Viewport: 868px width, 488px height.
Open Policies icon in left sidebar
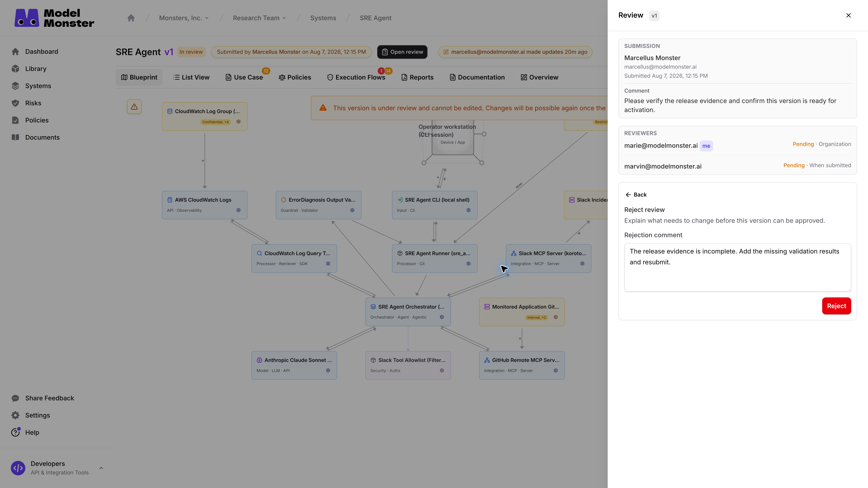point(15,120)
